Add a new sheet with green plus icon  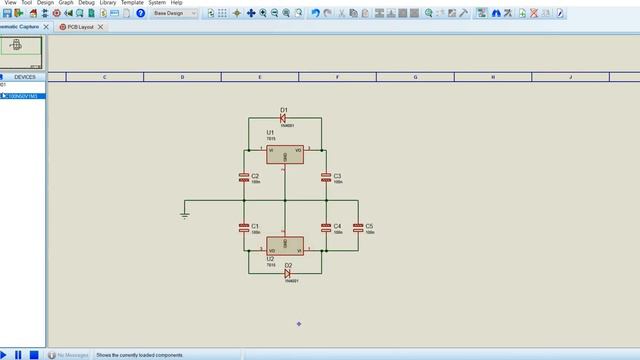(x=522, y=13)
